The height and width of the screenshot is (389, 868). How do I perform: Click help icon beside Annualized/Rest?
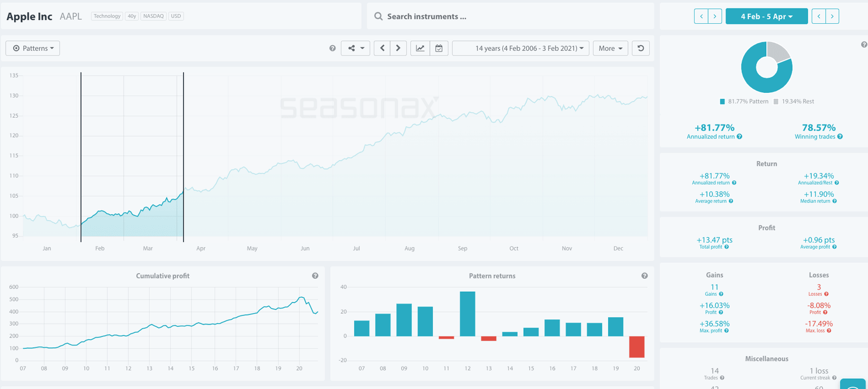(837, 183)
